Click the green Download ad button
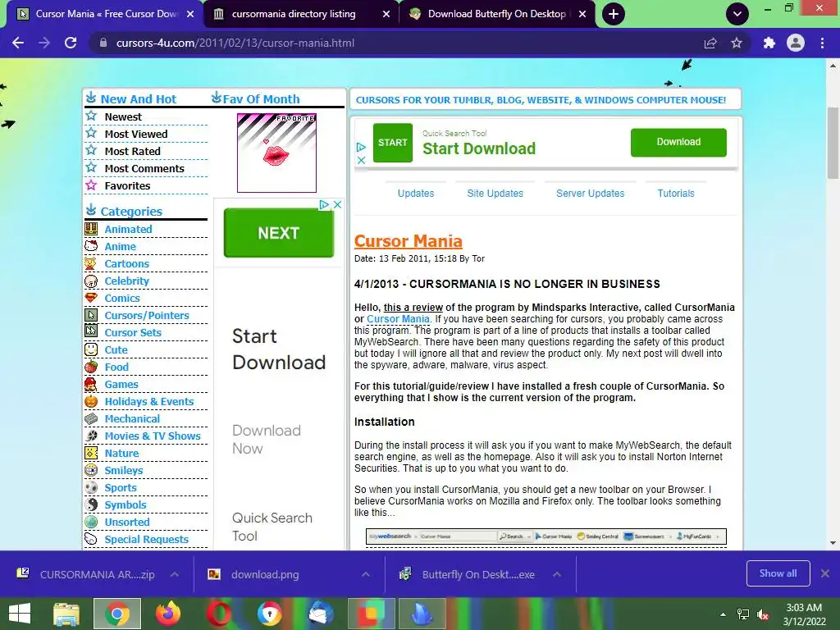 click(678, 142)
